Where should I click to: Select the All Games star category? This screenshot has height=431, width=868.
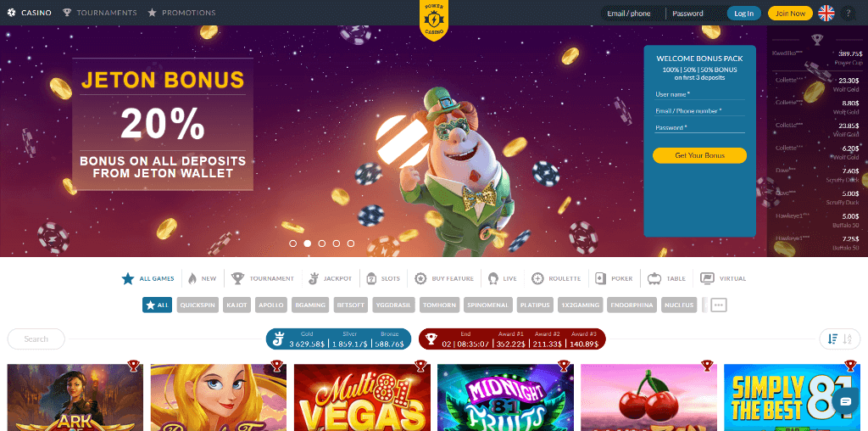tap(147, 278)
